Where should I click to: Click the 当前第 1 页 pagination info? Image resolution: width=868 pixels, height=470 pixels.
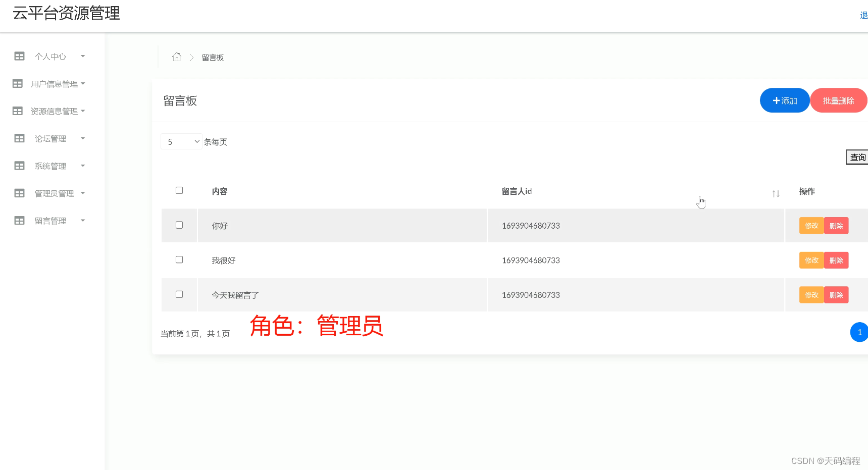tap(195, 334)
